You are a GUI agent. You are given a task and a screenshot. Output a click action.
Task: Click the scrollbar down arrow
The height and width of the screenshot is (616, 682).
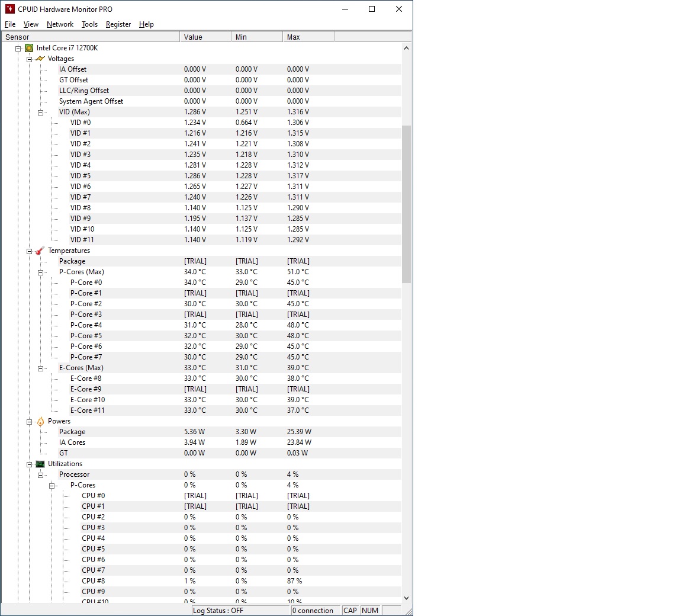tap(406, 598)
